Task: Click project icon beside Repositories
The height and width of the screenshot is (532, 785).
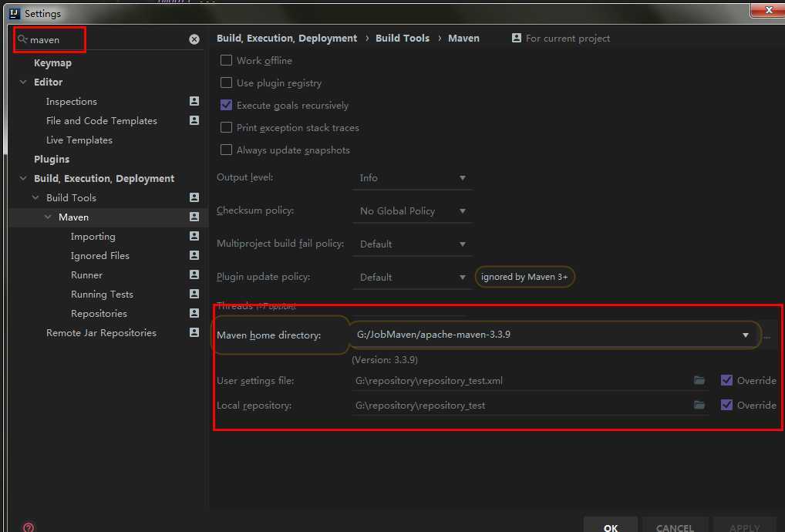Action: [194, 313]
